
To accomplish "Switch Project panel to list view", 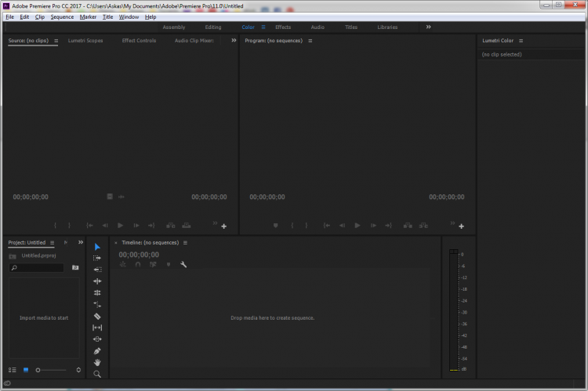I will (x=12, y=370).
